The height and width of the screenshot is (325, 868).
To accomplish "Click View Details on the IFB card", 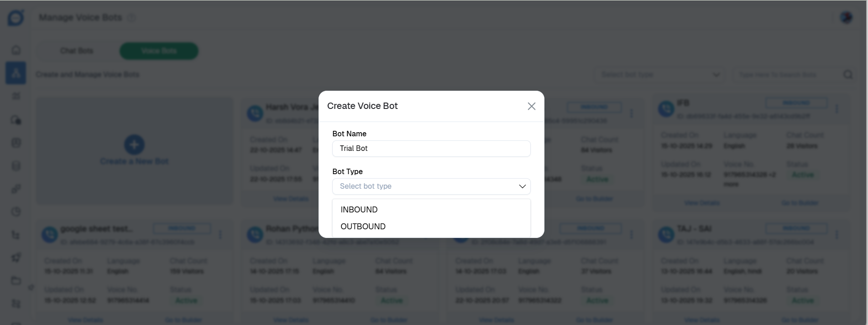I will pyautogui.click(x=702, y=203).
